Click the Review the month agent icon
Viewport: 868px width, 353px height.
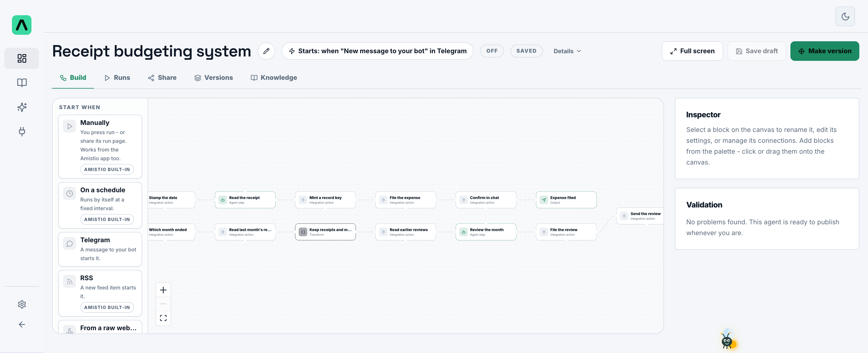[x=463, y=232]
